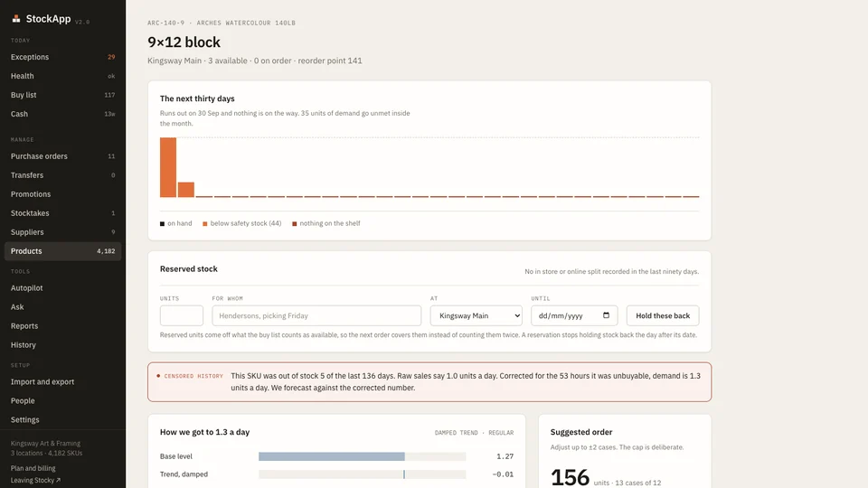Click the 'The next thirty days' heading
Viewport: 868px width, 488px height.
click(x=197, y=99)
